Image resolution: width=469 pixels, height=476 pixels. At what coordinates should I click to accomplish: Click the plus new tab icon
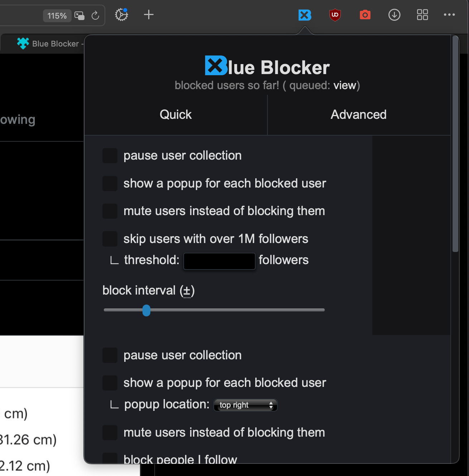tap(149, 15)
